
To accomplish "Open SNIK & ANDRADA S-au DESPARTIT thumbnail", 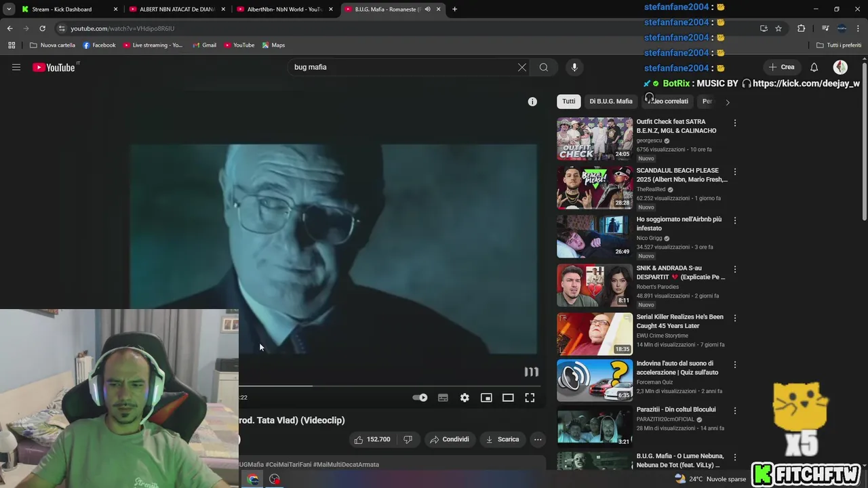I will click(595, 285).
